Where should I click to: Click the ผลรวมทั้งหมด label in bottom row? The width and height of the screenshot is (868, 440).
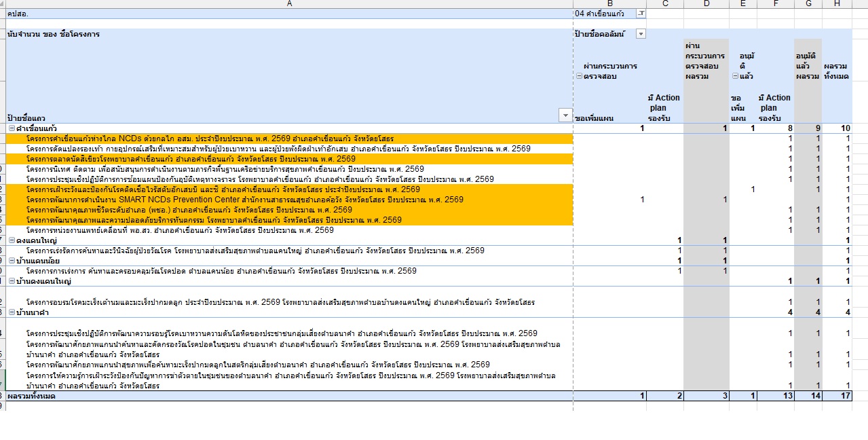point(31,396)
